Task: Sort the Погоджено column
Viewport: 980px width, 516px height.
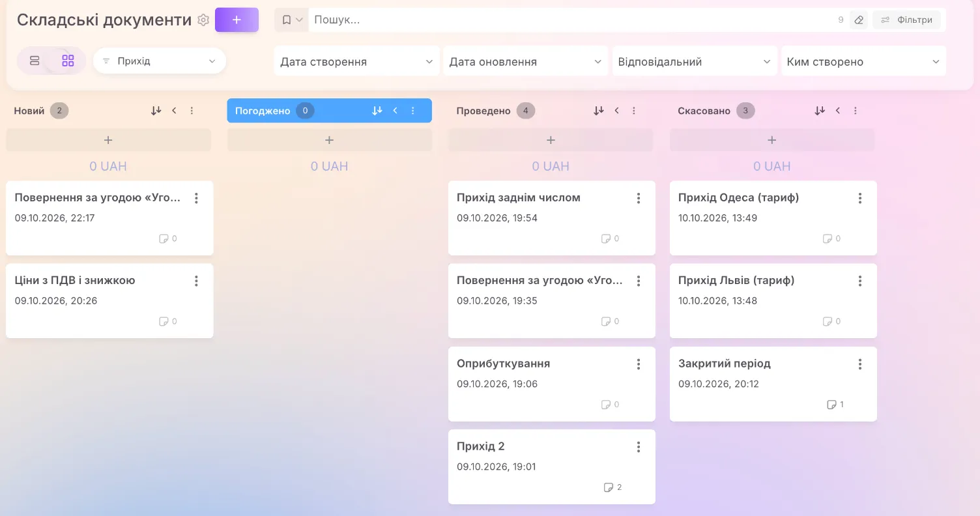Action: coord(377,111)
